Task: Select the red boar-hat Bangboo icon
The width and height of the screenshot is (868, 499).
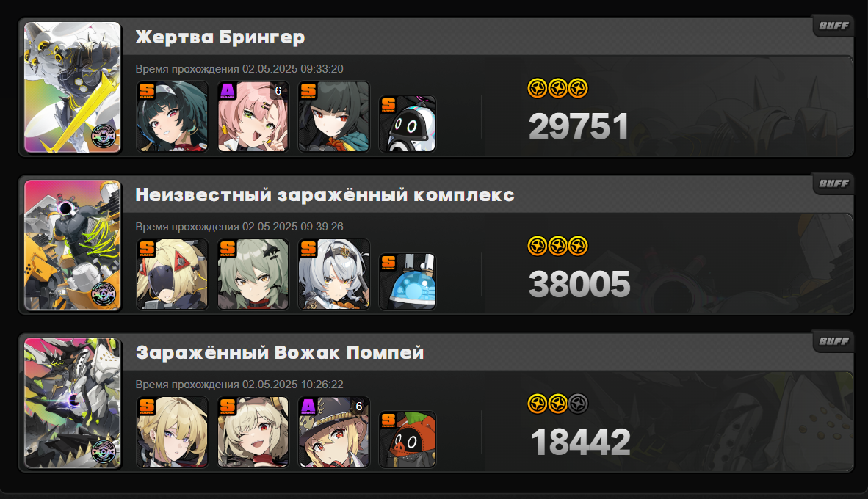Action: 408,440
